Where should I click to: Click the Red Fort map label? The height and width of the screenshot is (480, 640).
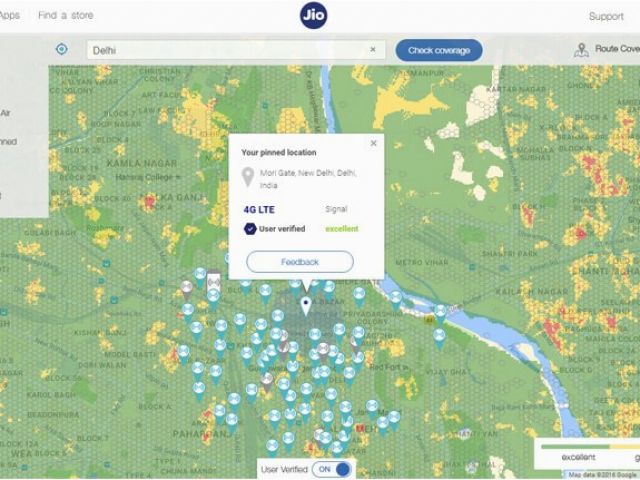pos(387,367)
